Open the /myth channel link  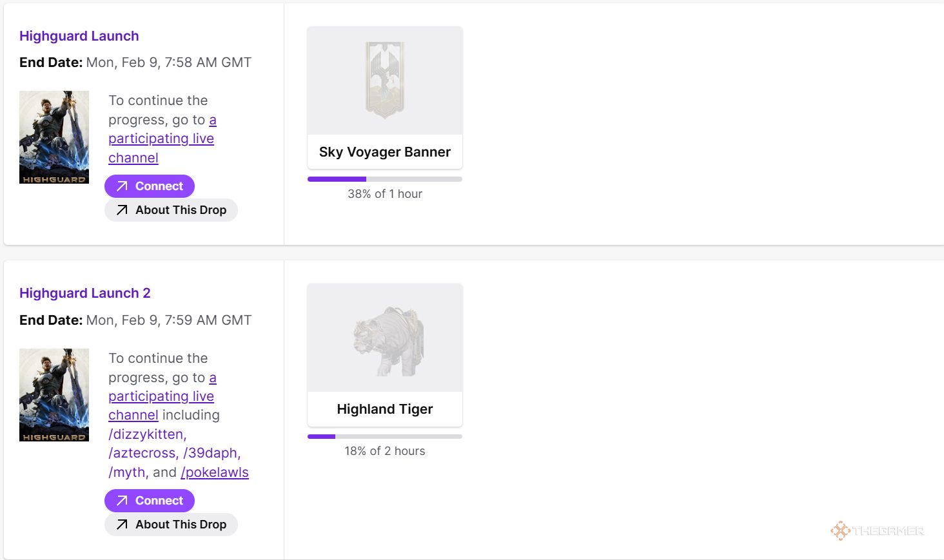[x=128, y=472]
